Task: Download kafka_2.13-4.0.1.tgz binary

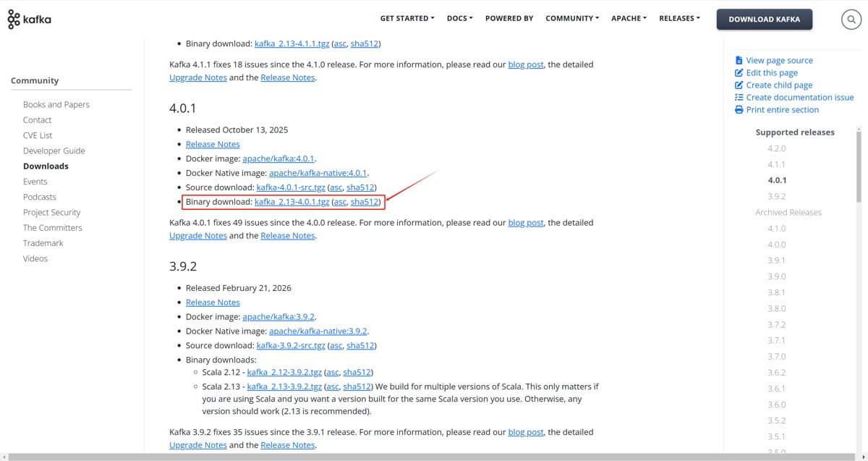Action: tap(292, 202)
